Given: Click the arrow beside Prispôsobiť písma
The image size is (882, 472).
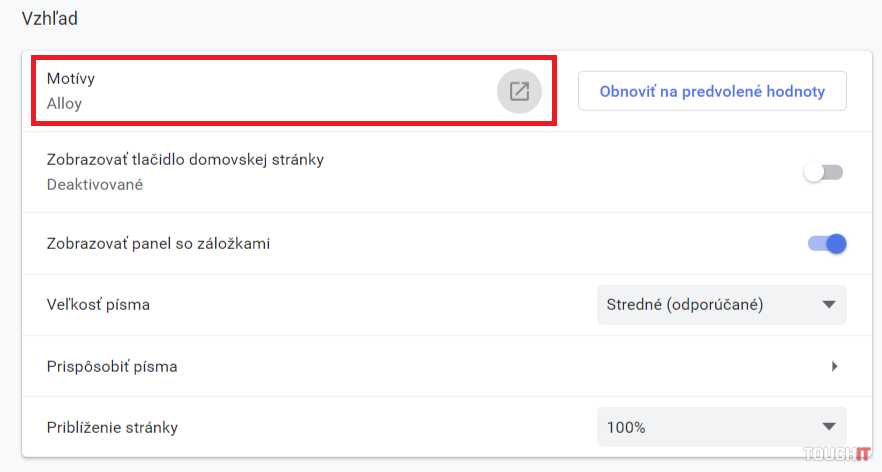Looking at the screenshot, I should coord(834,366).
